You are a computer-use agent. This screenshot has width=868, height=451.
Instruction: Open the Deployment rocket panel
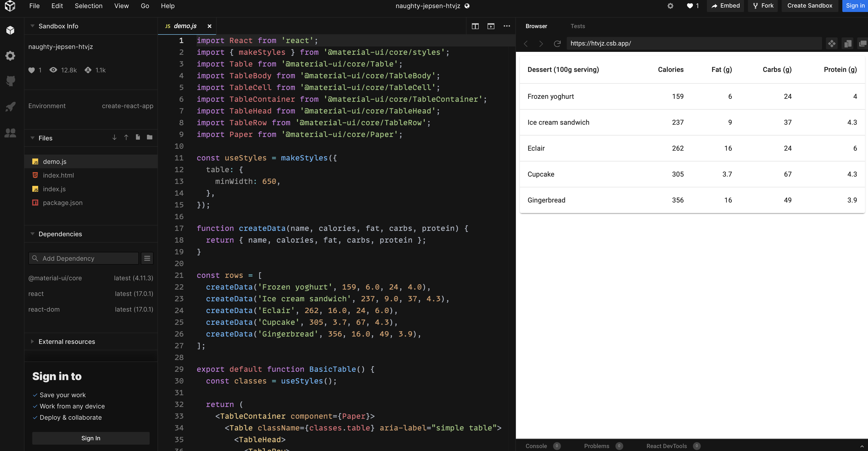[x=10, y=106]
